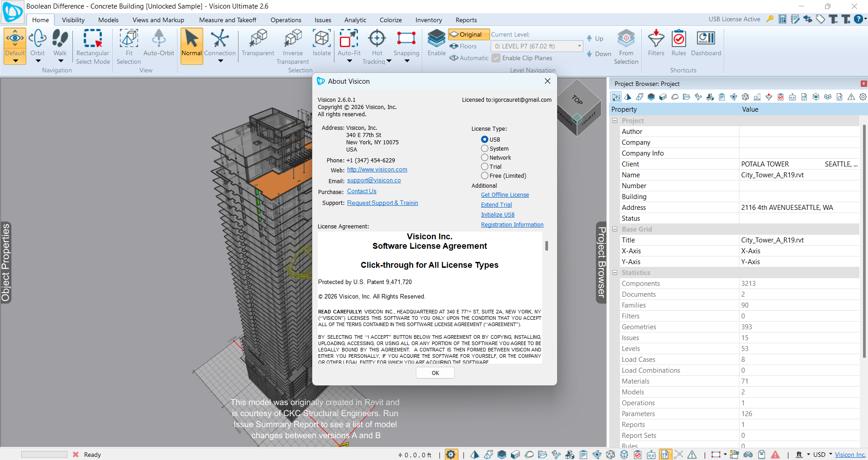Click the Fit Selection view icon
868x460 pixels.
pyautogui.click(x=129, y=47)
